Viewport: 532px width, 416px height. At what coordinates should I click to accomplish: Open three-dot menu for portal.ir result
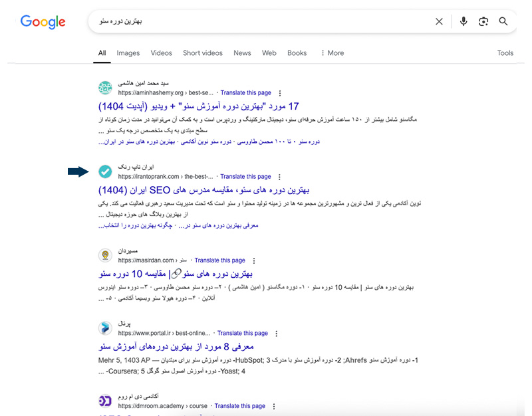pos(277,334)
